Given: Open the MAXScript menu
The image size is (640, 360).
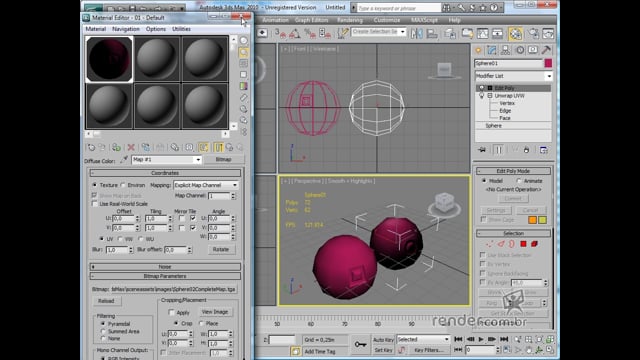Looking at the screenshot, I should click(424, 20).
